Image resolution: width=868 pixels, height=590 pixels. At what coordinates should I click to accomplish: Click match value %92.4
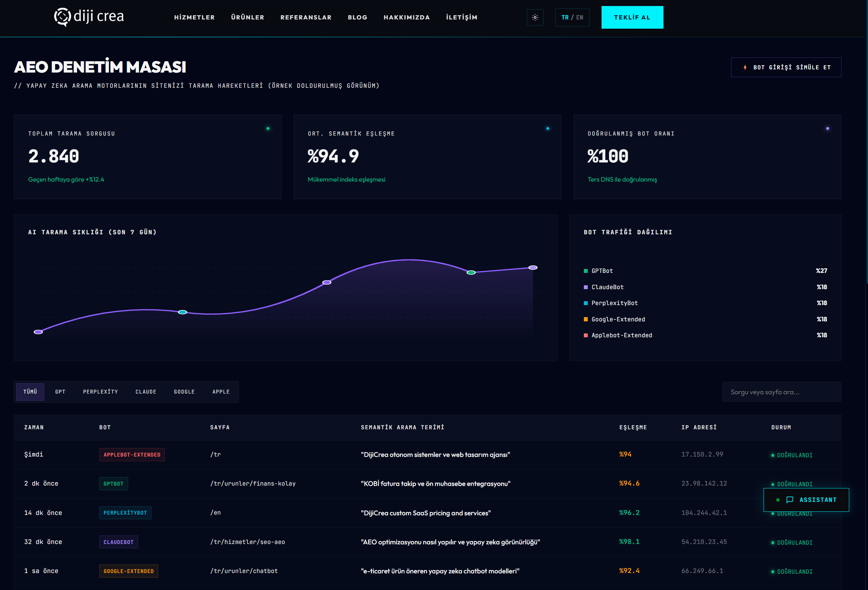tap(630, 571)
